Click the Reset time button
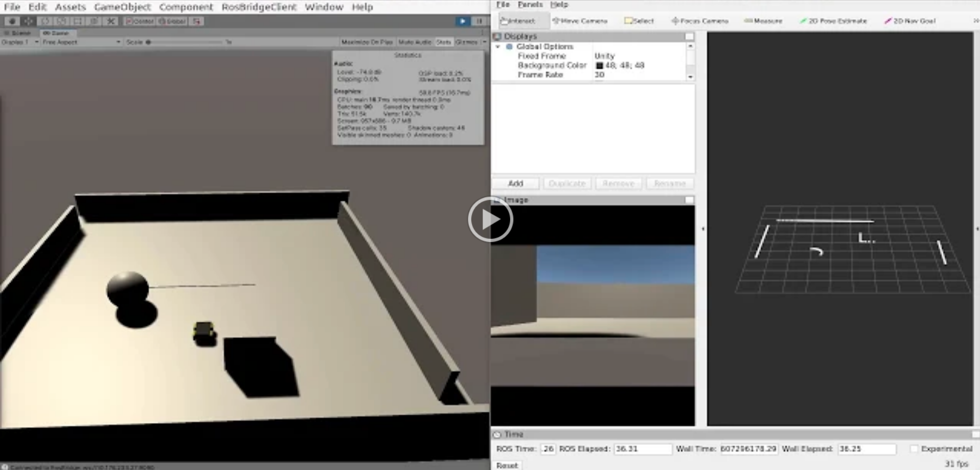Image resolution: width=980 pixels, height=470 pixels. coord(507,465)
